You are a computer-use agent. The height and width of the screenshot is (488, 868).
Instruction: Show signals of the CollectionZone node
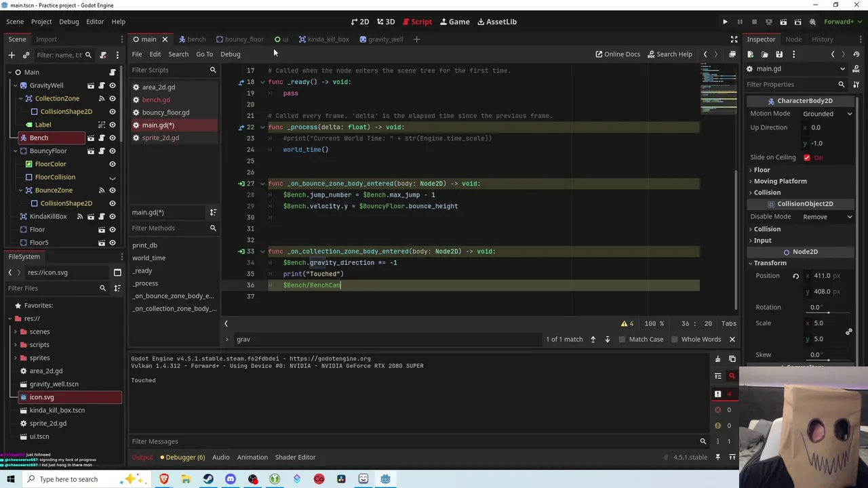coord(102,98)
